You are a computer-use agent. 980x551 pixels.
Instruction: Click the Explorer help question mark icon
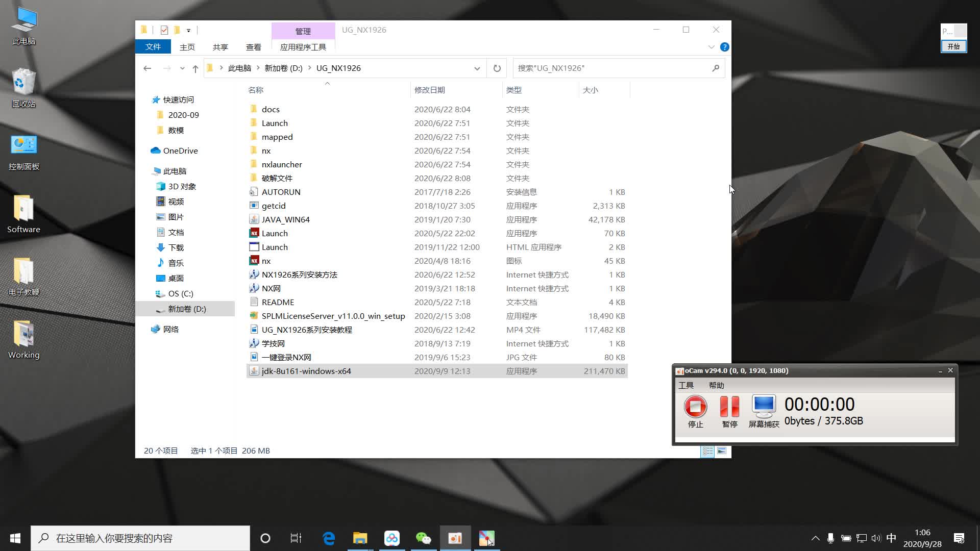pyautogui.click(x=724, y=47)
